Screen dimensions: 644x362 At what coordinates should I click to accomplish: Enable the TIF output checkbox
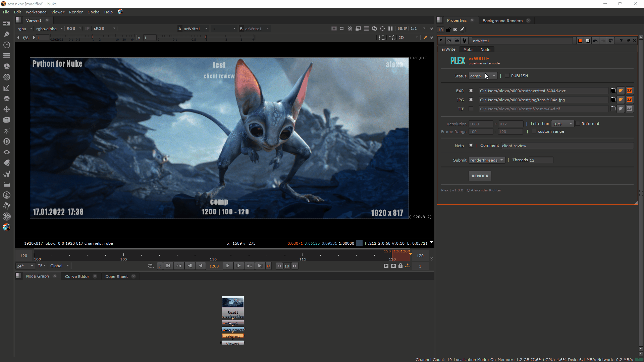(471, 109)
